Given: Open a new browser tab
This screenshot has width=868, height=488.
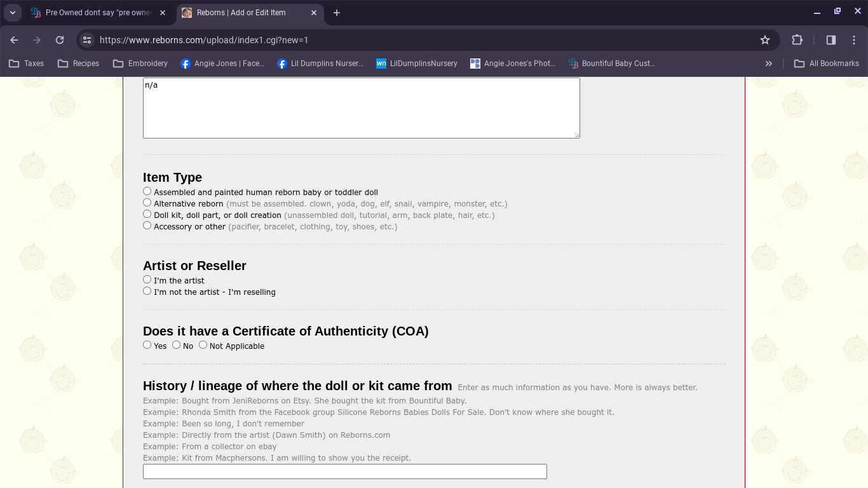Looking at the screenshot, I should click(337, 13).
